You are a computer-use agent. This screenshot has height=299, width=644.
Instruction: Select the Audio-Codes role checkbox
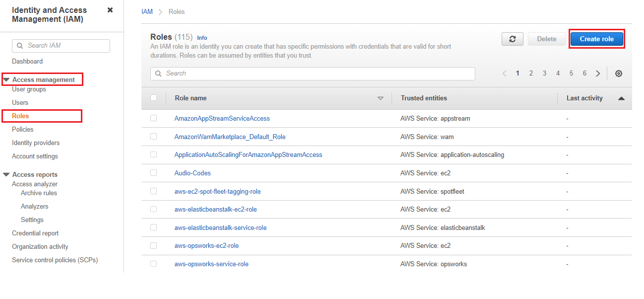[x=154, y=172]
